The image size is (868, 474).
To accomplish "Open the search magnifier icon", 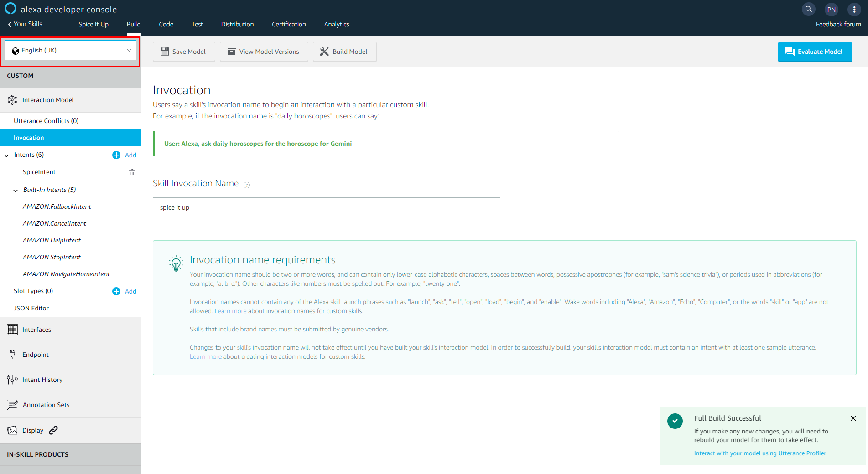I will pos(808,9).
